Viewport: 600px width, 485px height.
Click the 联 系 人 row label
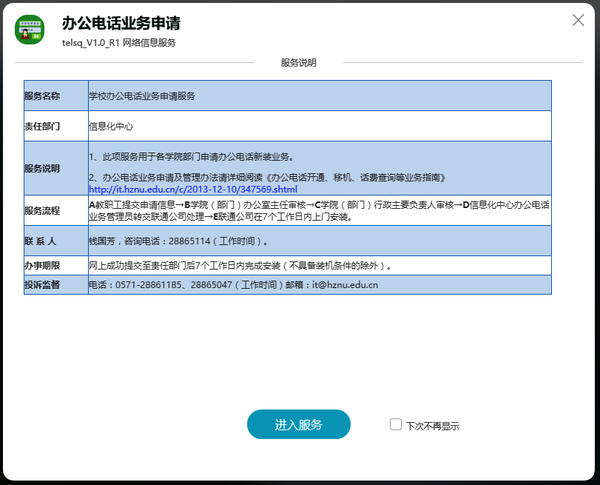tap(40, 241)
